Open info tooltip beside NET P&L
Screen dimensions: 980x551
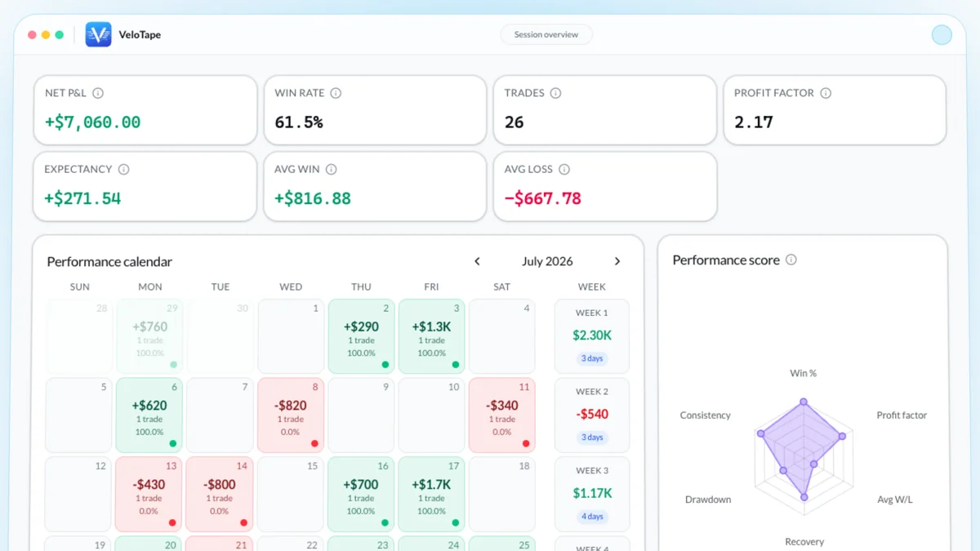98,93
